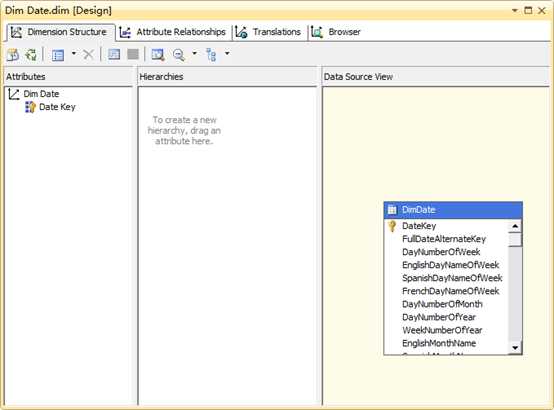Select the EnglishMonthName column

click(439, 344)
